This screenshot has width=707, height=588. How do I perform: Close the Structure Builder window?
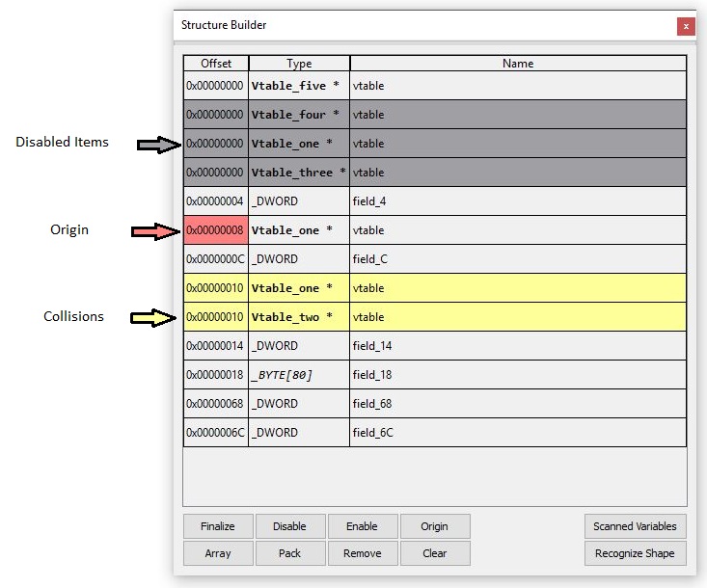(686, 27)
